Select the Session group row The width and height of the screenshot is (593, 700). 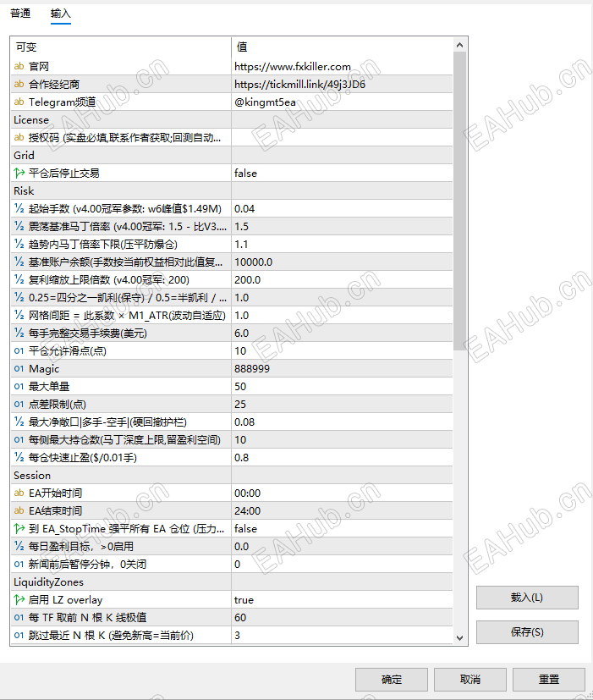tap(232, 476)
